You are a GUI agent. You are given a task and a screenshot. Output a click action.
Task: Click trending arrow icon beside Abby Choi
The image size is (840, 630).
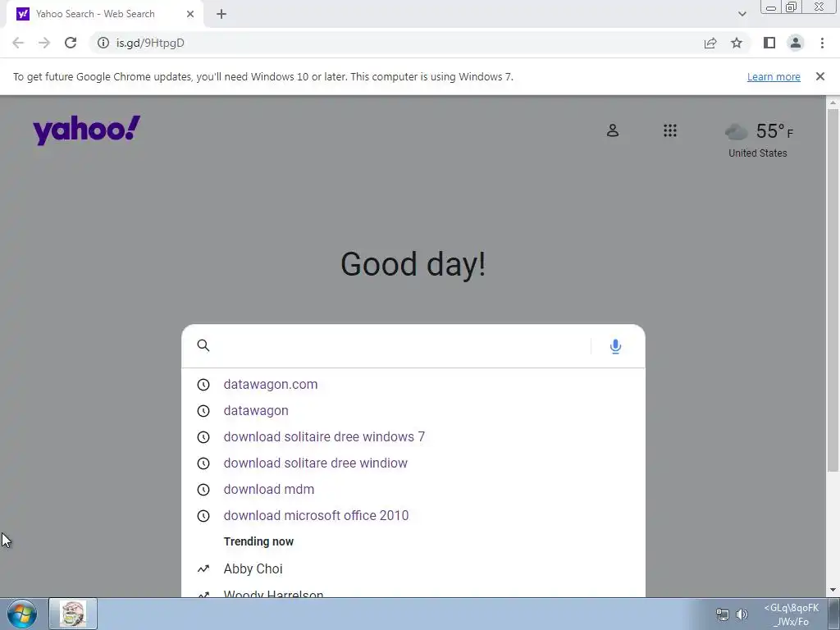point(203,569)
